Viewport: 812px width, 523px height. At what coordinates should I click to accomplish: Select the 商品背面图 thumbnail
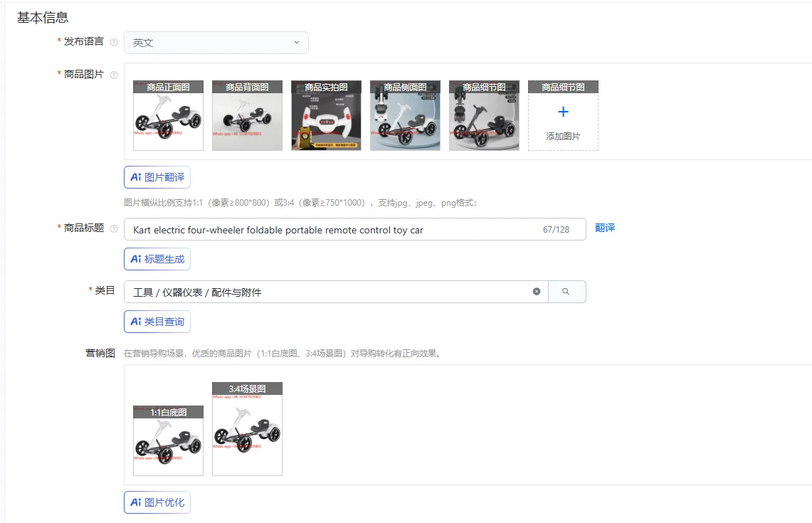pos(247,115)
